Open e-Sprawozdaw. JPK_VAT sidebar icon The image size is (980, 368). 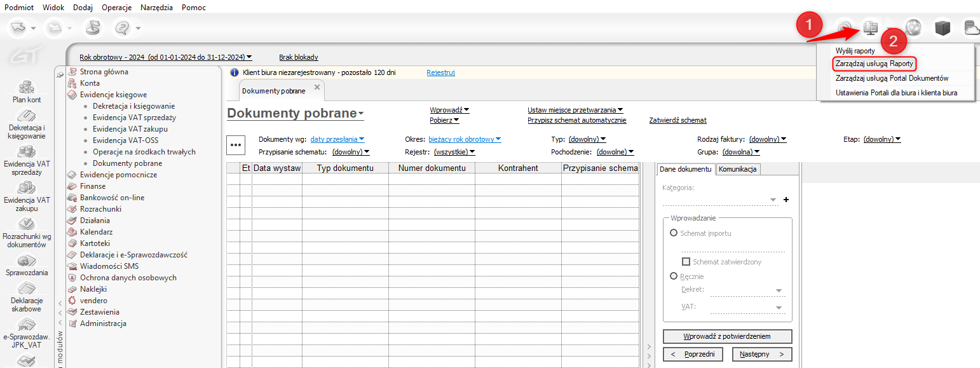click(x=27, y=325)
